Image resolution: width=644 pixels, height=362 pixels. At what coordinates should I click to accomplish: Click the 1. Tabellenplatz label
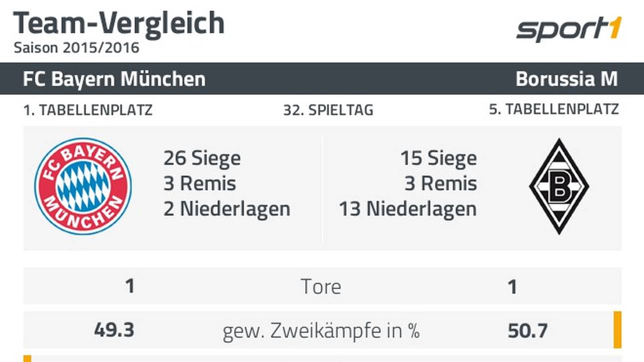[88, 110]
